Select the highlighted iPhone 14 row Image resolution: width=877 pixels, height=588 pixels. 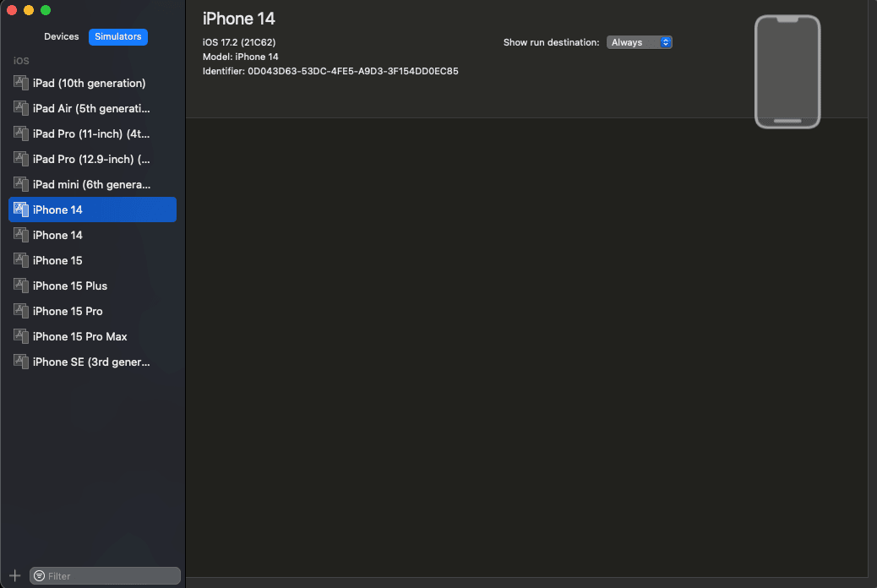(x=92, y=210)
